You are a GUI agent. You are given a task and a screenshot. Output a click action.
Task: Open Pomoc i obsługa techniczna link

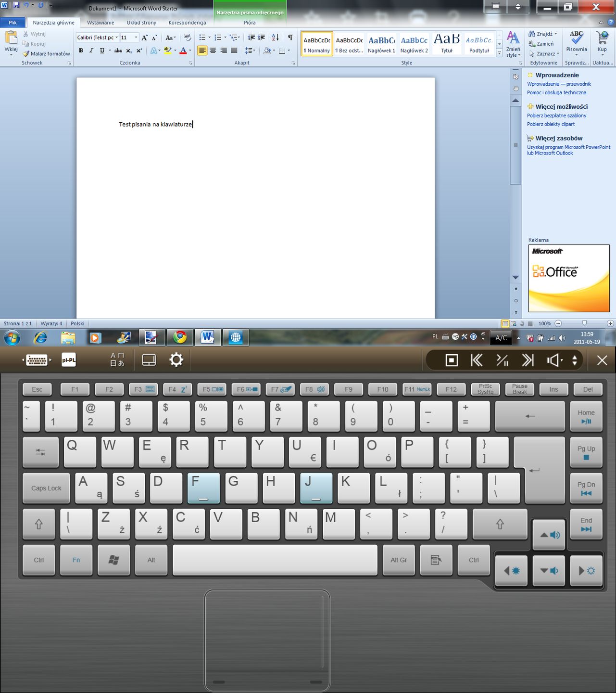[556, 93]
